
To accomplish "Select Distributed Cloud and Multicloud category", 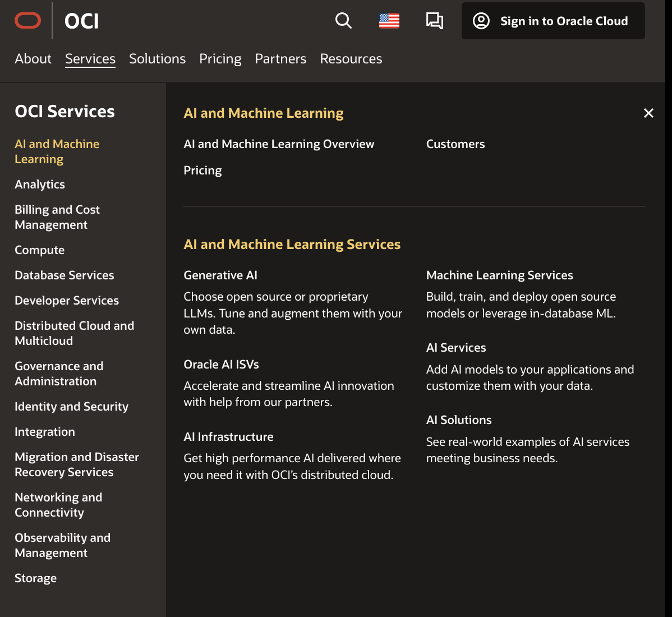I will pyautogui.click(x=74, y=333).
